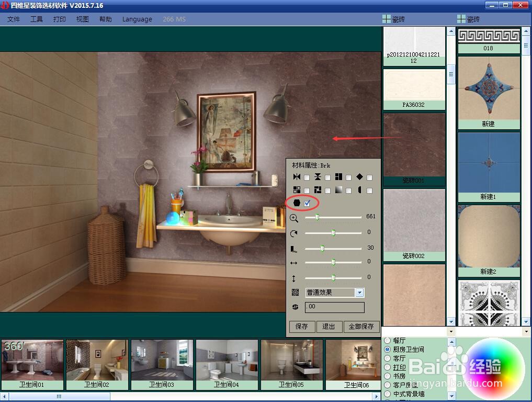The height and width of the screenshot is (402, 532).
Task: Click the zoom slider showing 661
Action: [317, 217]
